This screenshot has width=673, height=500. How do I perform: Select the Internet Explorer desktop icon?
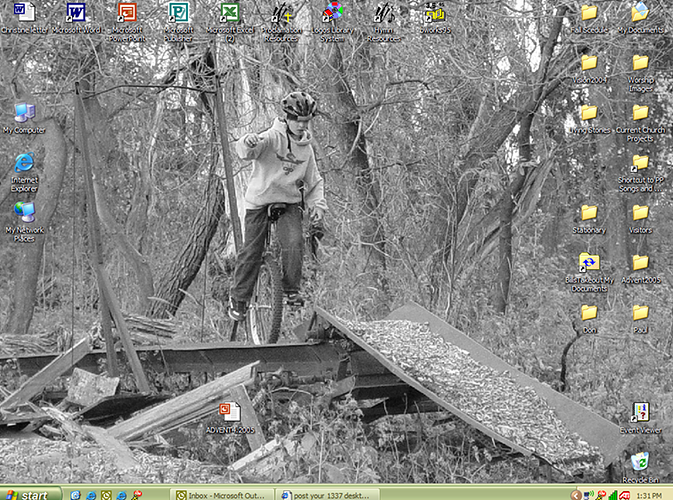pos(24,172)
